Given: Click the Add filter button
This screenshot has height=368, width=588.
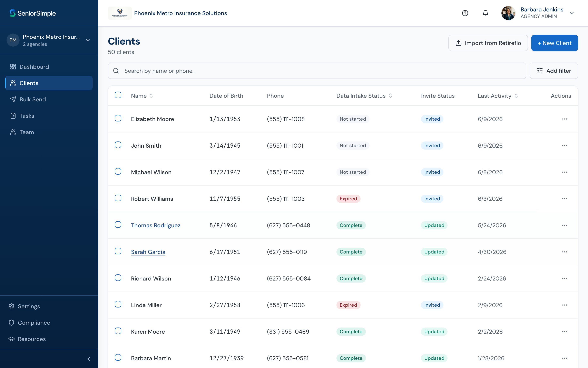Looking at the screenshot, I should point(554,71).
